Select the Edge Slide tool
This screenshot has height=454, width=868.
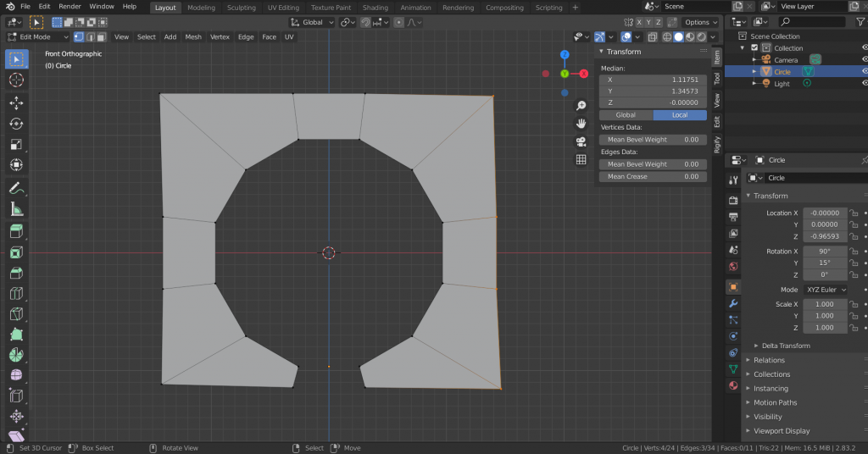[x=16, y=396]
